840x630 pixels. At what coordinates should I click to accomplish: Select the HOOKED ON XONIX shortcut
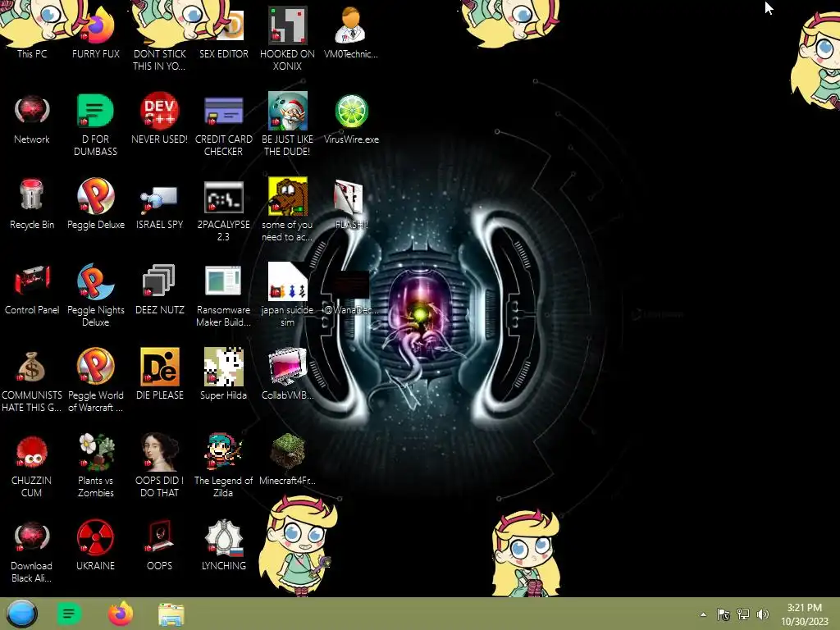pyautogui.click(x=288, y=39)
